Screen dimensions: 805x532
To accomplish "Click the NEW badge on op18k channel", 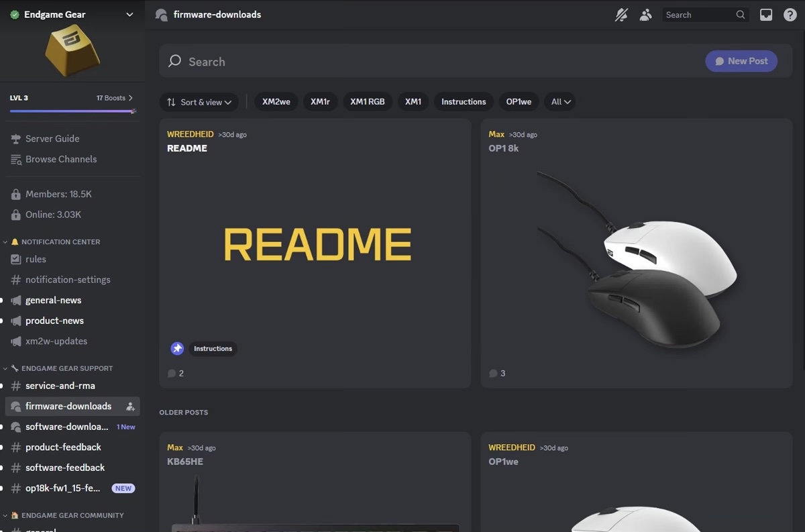I will [123, 488].
